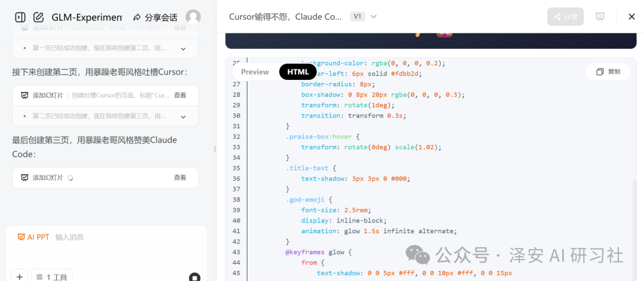This screenshot has width=644, height=281.
Task: Click text 最后创建第三页 message
Action: point(94,147)
